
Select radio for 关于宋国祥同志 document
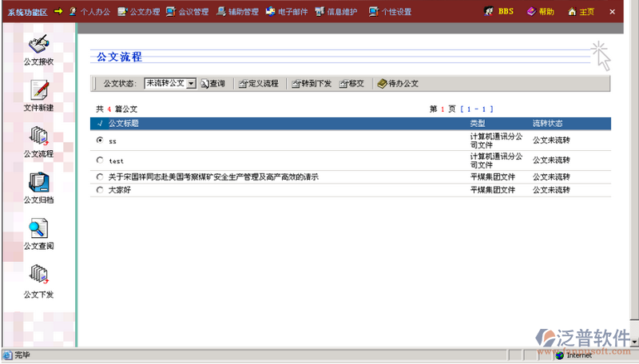100,176
